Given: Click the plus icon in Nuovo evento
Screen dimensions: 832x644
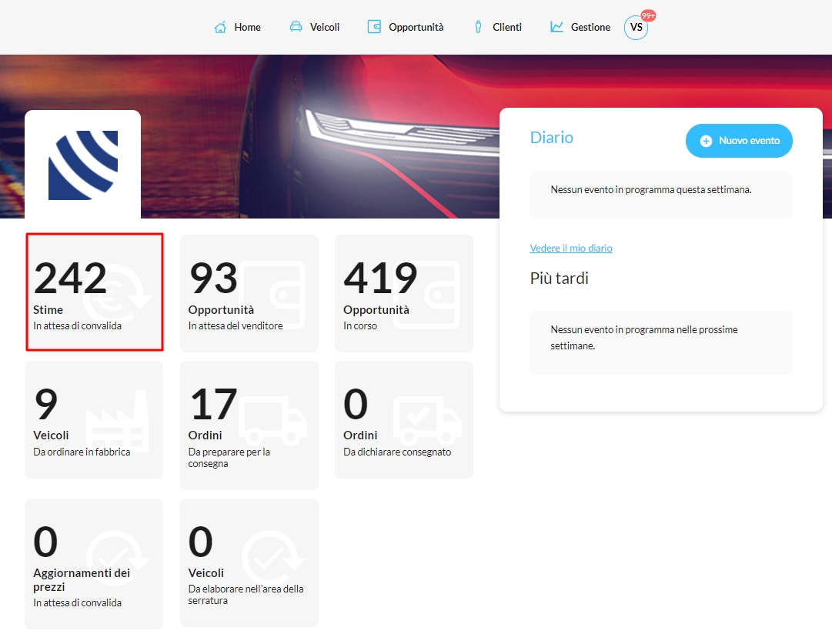Looking at the screenshot, I should click(x=706, y=141).
